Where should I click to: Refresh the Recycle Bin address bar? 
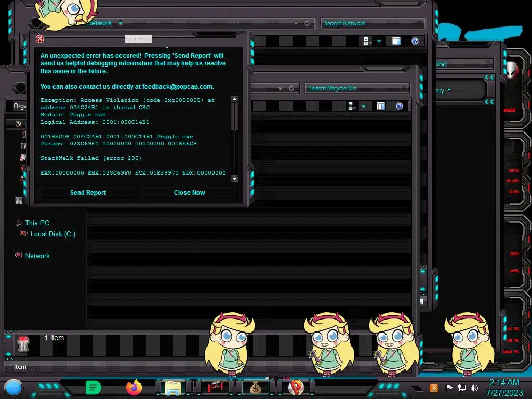(291, 88)
